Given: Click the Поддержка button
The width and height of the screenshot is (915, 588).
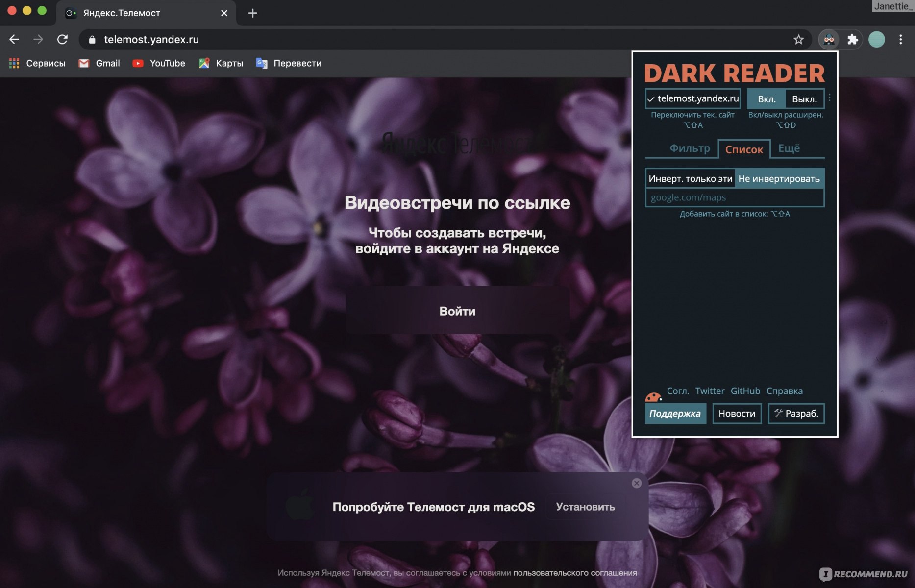Looking at the screenshot, I should click(675, 414).
